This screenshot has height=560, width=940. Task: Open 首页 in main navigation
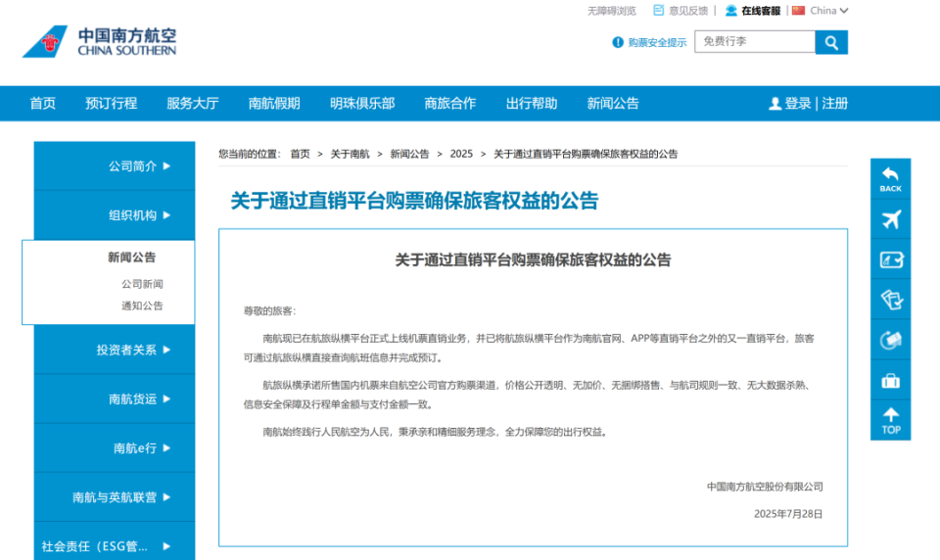[42, 103]
